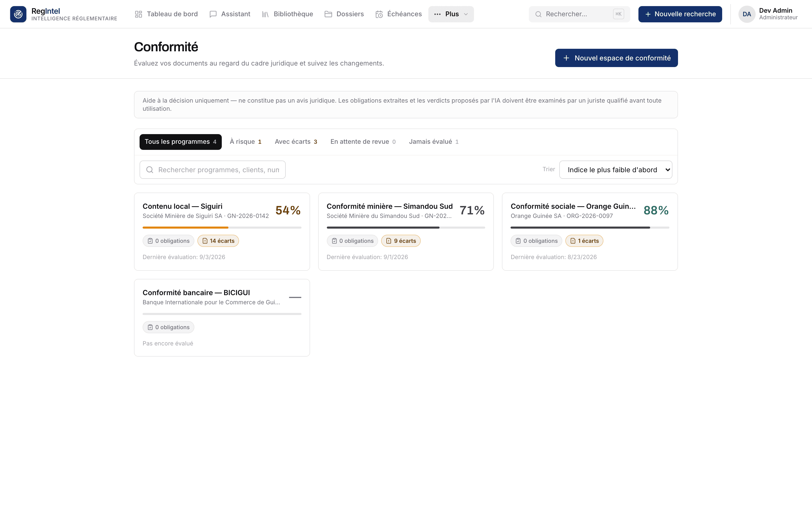Click the clipboard icon in BICIGUI obligations badge

coord(150,327)
